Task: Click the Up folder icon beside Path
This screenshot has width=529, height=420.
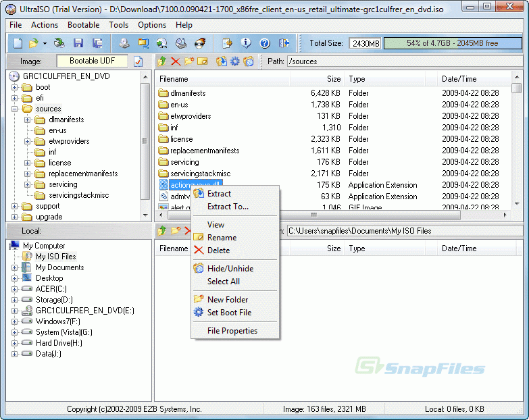Action: pyautogui.click(x=162, y=61)
